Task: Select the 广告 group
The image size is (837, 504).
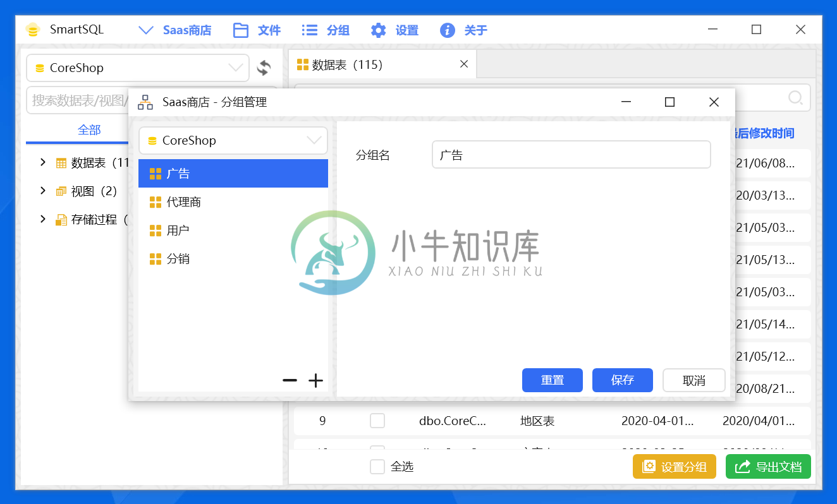Action: (233, 174)
